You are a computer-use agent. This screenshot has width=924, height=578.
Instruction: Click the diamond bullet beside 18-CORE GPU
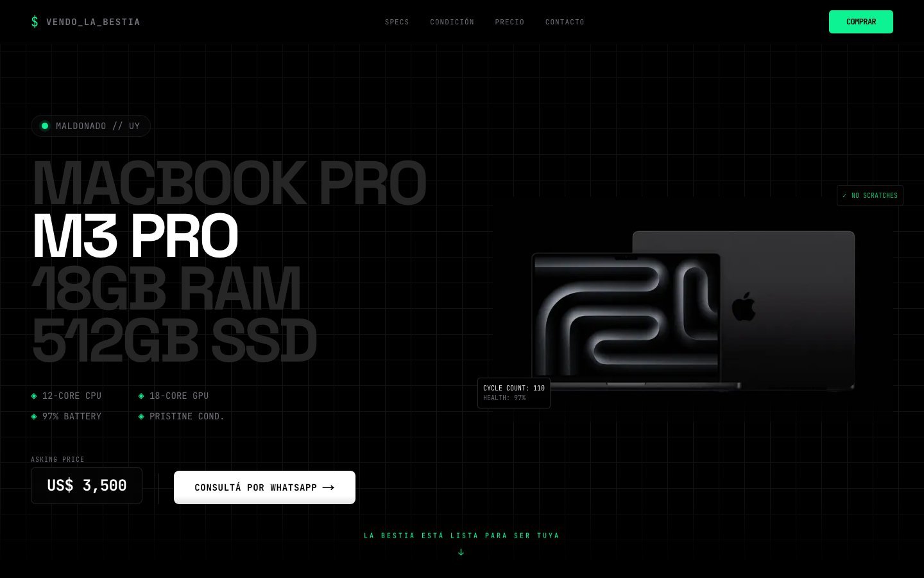coord(141,396)
